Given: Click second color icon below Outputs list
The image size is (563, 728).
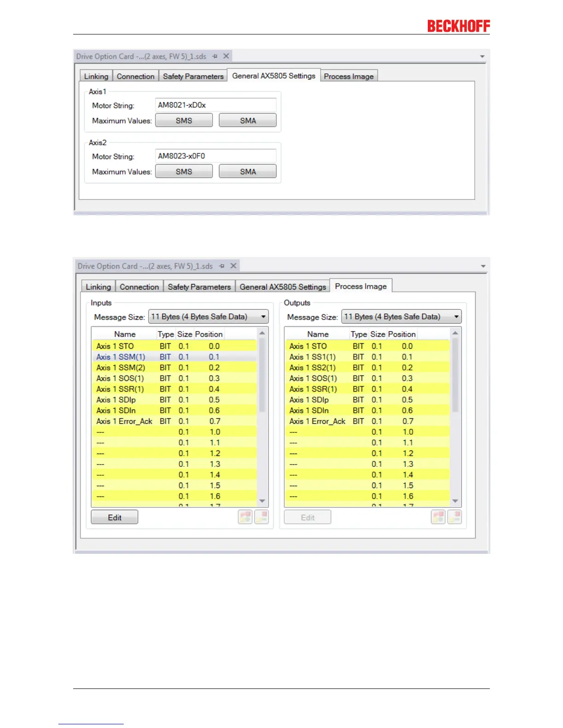Looking at the screenshot, I should click(454, 517).
